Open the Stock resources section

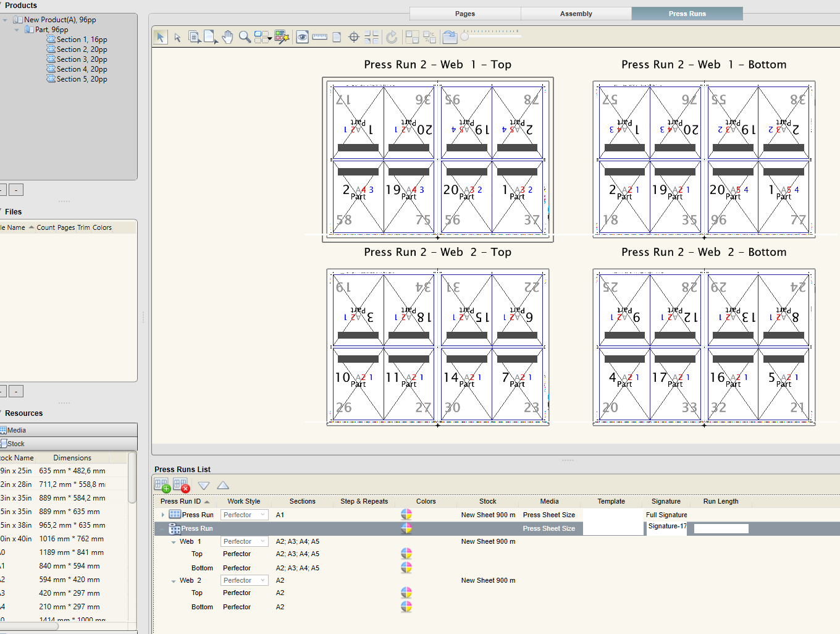[x=68, y=444]
